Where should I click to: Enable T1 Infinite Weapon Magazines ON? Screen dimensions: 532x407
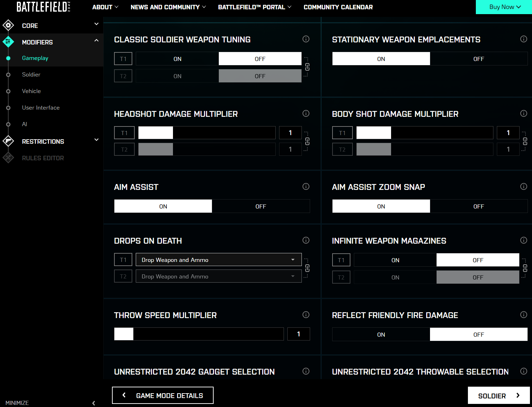coord(395,260)
